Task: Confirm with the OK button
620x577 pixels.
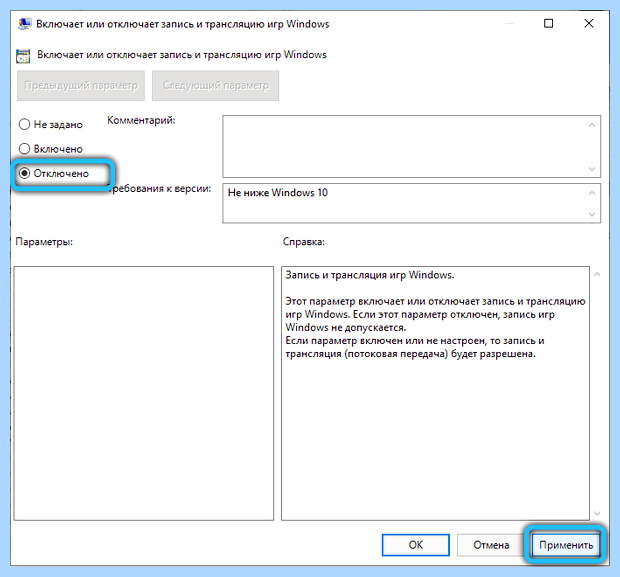Action: click(x=416, y=545)
